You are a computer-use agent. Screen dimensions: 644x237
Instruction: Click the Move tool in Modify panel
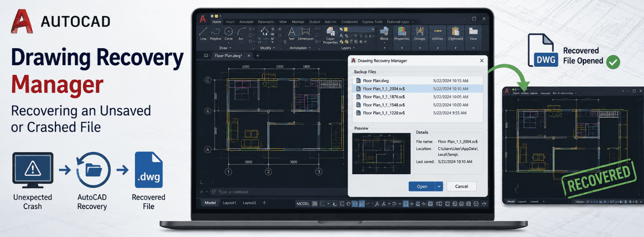[264, 31]
